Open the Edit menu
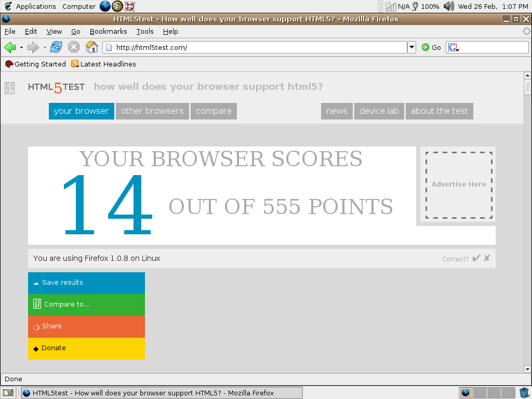The height and width of the screenshot is (399, 532). (31, 32)
